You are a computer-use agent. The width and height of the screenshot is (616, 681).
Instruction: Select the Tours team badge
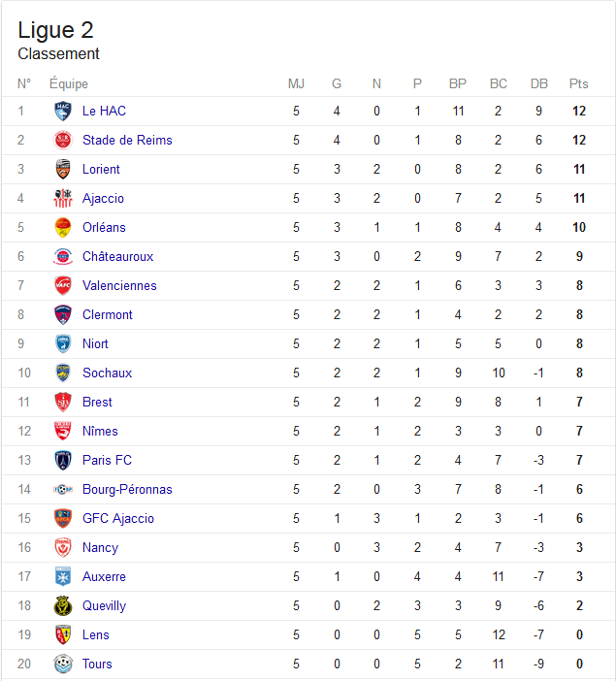click(63, 665)
